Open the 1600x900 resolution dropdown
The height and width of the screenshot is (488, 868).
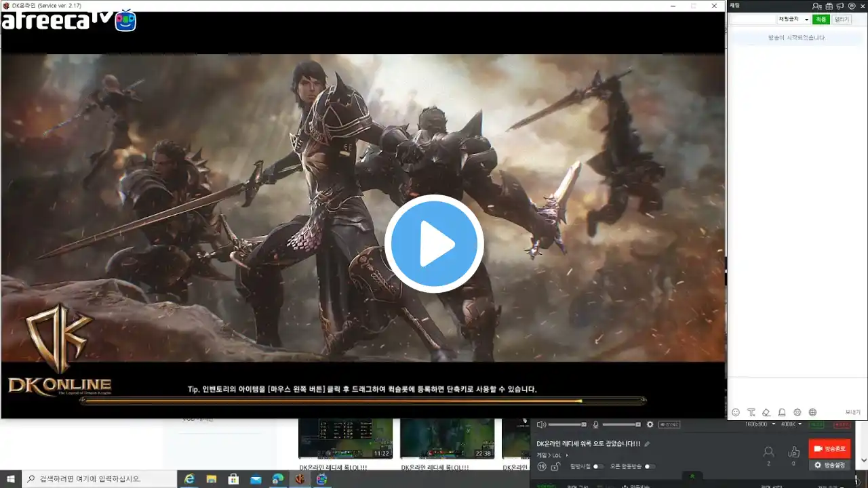point(760,424)
